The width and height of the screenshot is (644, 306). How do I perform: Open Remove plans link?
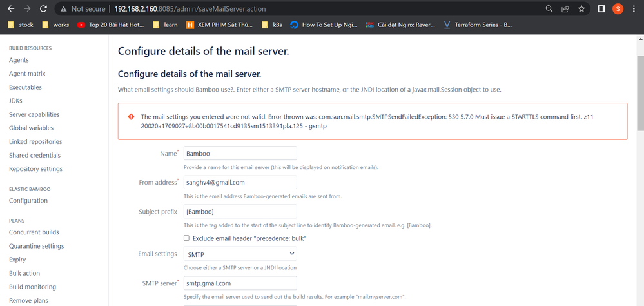pos(28,300)
